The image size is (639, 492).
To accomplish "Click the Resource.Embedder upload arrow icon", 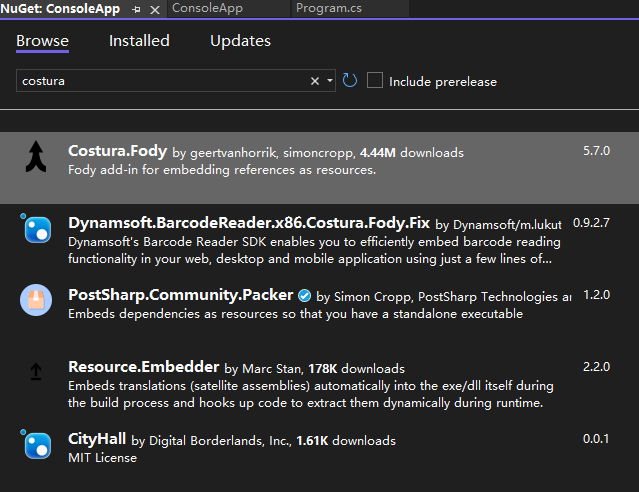I will (36, 372).
